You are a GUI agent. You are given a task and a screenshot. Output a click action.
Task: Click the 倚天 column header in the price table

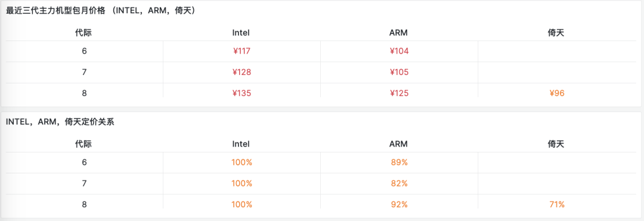click(x=556, y=33)
